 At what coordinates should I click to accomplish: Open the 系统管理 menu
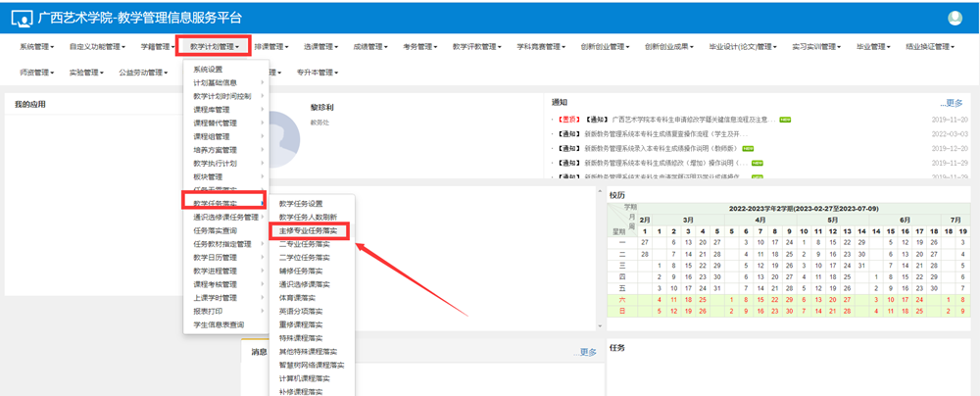click(39, 46)
